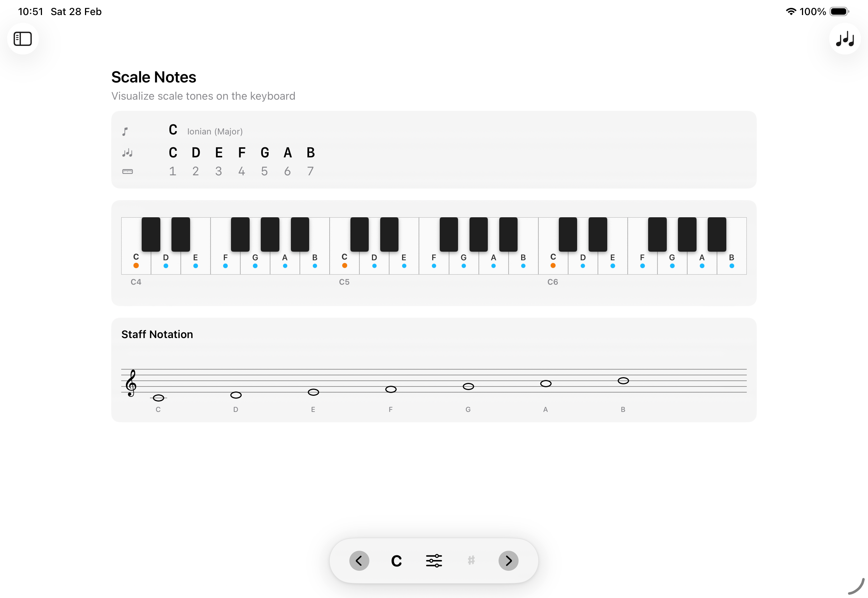Open the sidebar toggle icon
868x598 pixels.
coord(23,39)
